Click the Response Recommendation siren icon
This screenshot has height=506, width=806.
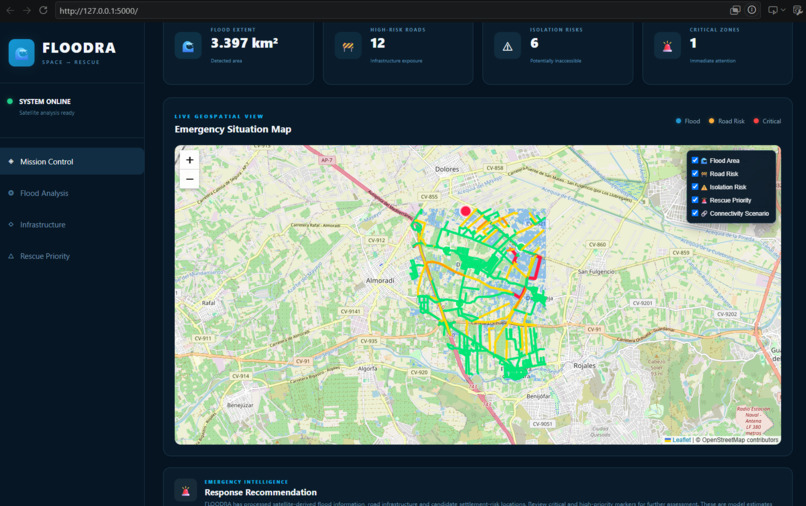[186, 491]
